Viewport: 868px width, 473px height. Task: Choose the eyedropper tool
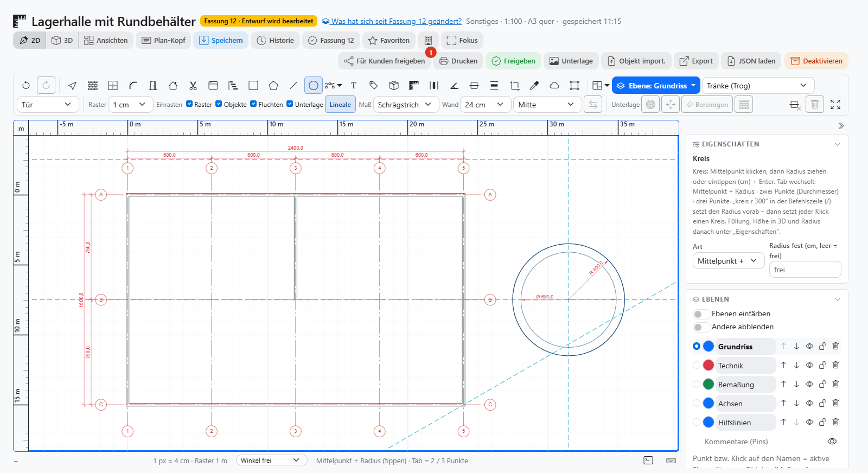[534, 85]
